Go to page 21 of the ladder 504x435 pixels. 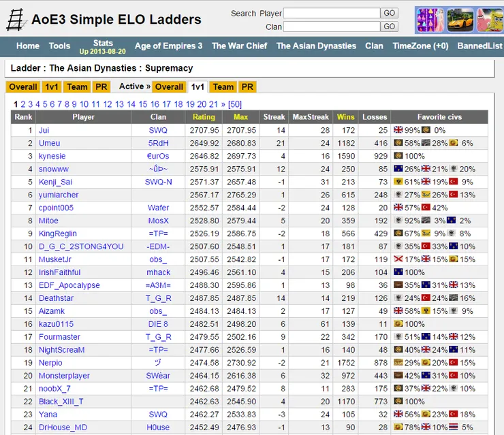click(x=213, y=104)
